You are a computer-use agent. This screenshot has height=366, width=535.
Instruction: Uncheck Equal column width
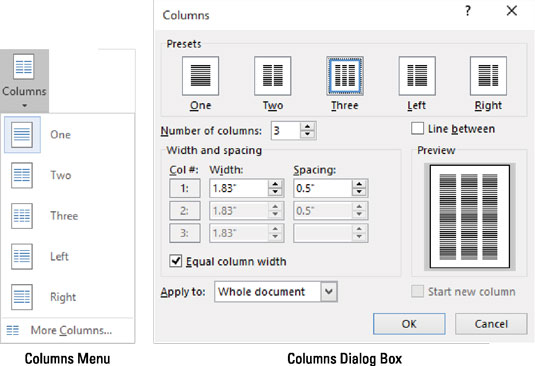(176, 261)
